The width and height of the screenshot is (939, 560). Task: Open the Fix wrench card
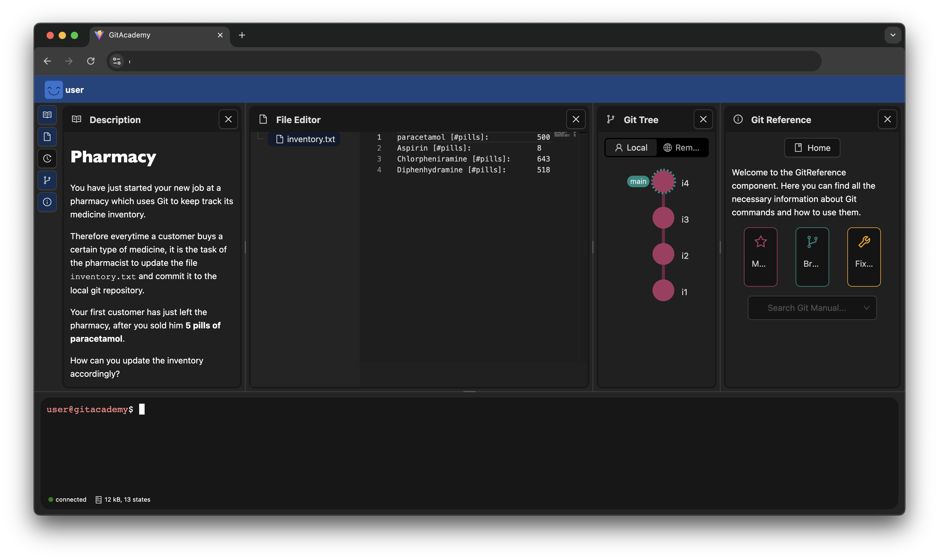click(x=863, y=257)
